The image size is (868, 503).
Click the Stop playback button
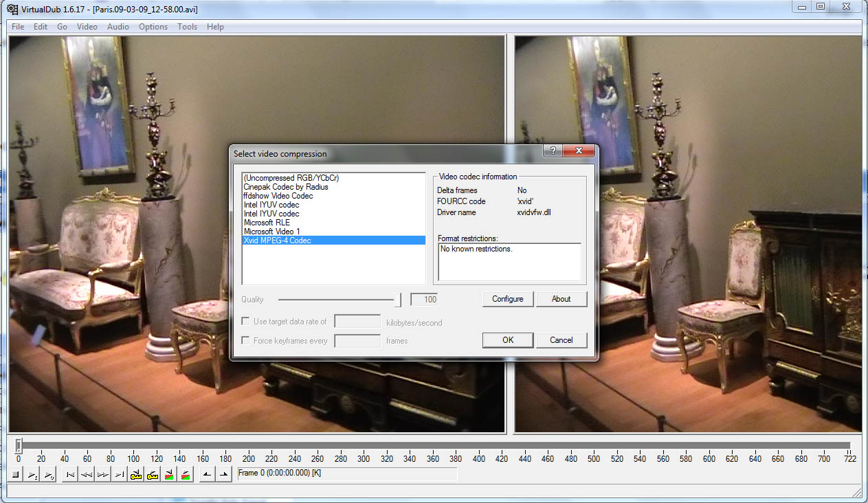16,475
